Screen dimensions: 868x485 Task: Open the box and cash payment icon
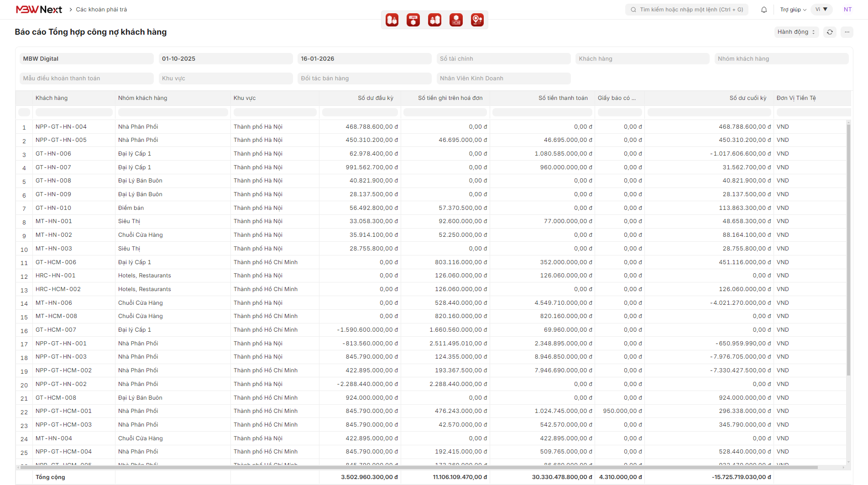tap(456, 20)
